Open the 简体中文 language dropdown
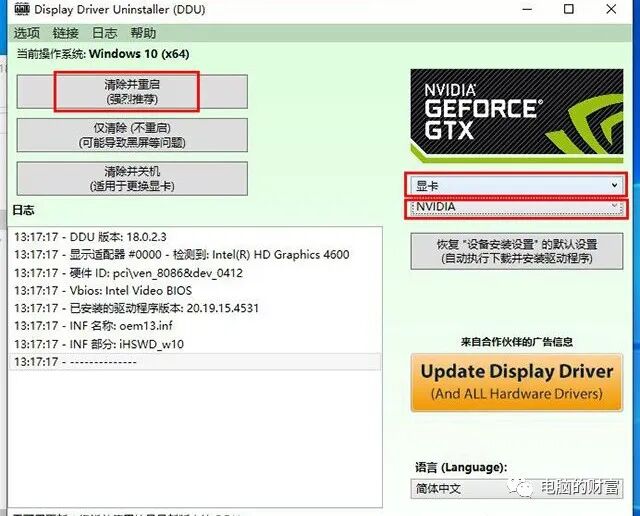 point(517,488)
